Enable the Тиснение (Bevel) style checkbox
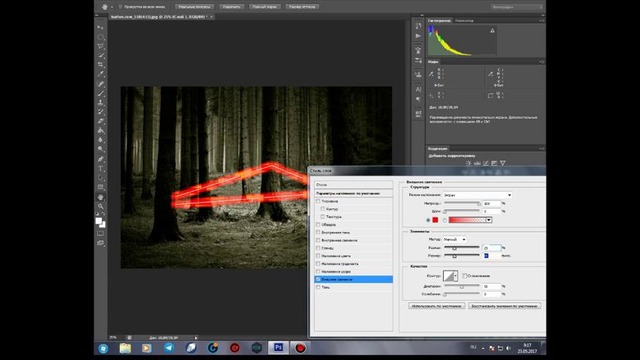 coord(318,201)
